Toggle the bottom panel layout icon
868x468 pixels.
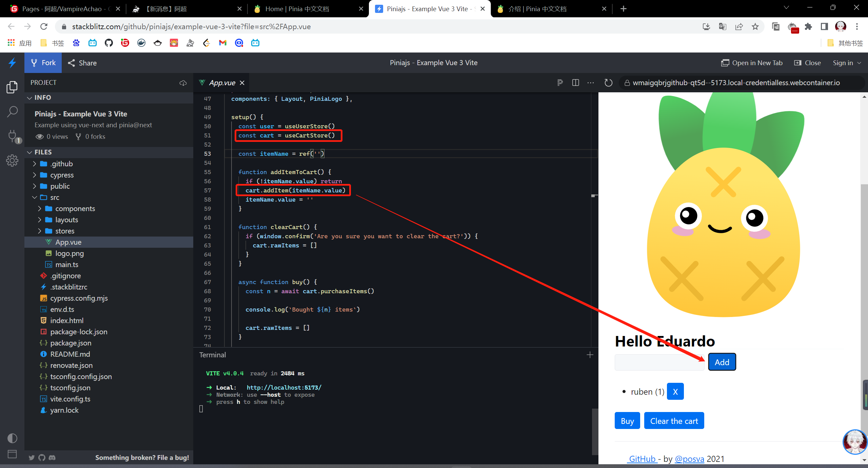pyautogui.click(x=12, y=454)
